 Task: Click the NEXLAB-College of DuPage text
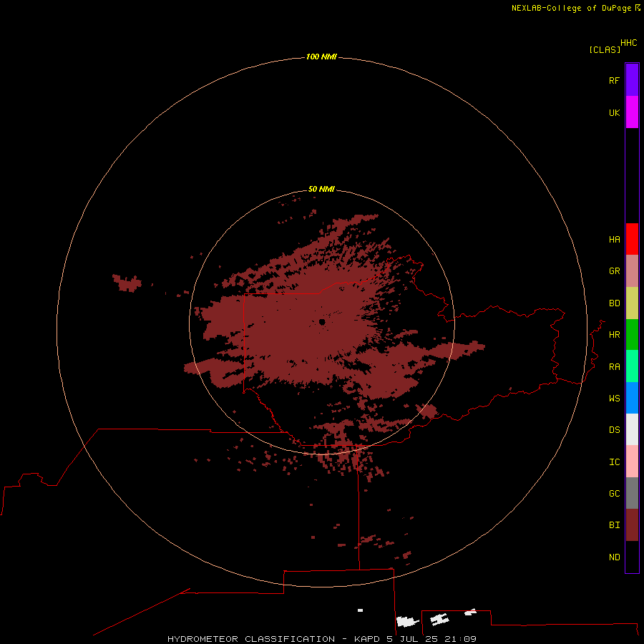(x=571, y=8)
